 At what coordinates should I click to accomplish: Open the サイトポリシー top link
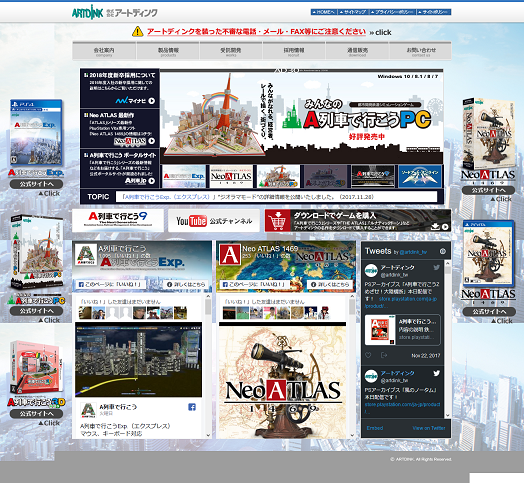(x=434, y=12)
